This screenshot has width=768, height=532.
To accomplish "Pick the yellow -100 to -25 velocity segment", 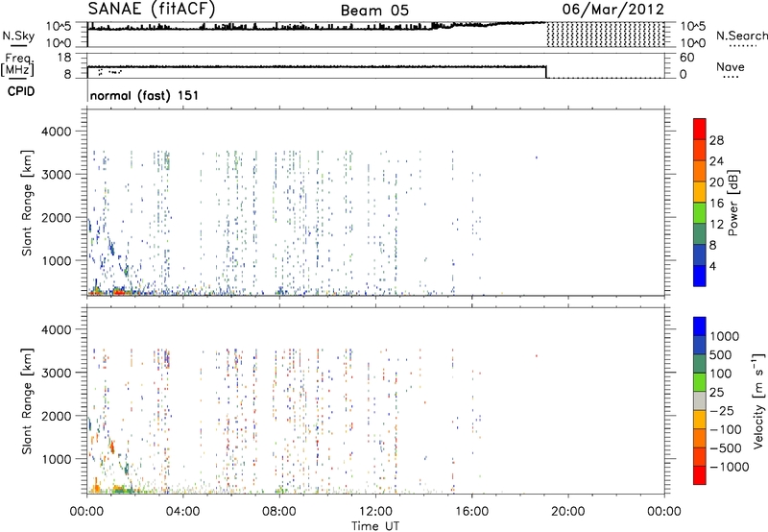I will point(700,420).
